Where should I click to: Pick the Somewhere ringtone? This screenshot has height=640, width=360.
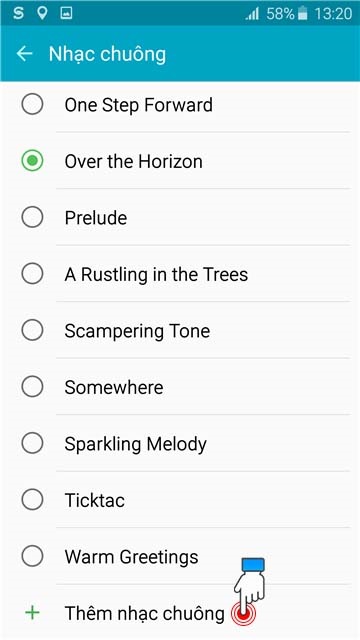tap(180, 387)
